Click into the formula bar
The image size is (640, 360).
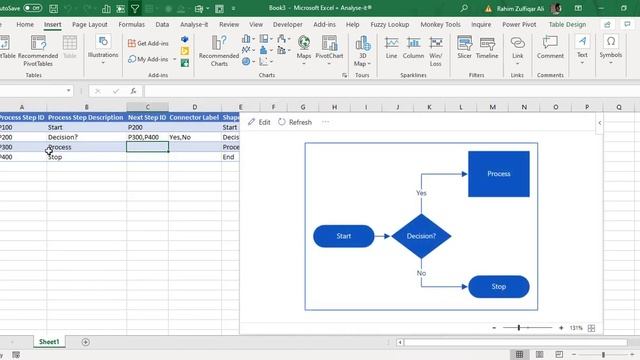391,91
